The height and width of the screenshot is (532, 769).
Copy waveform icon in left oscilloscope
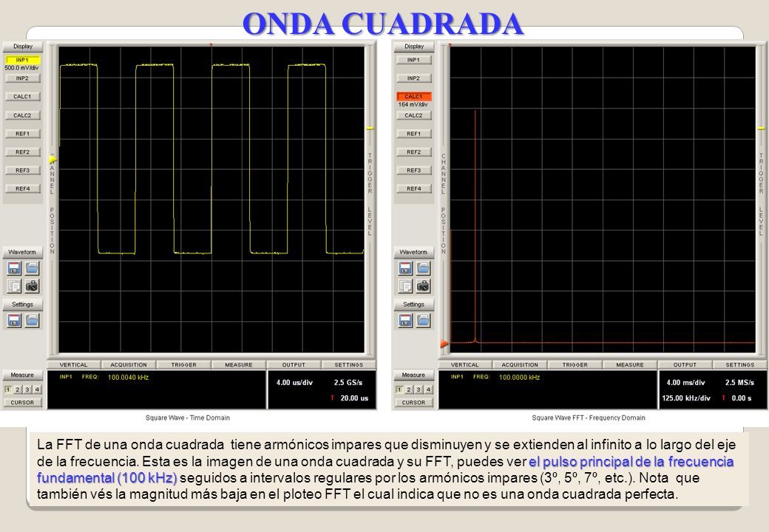[x=14, y=286]
